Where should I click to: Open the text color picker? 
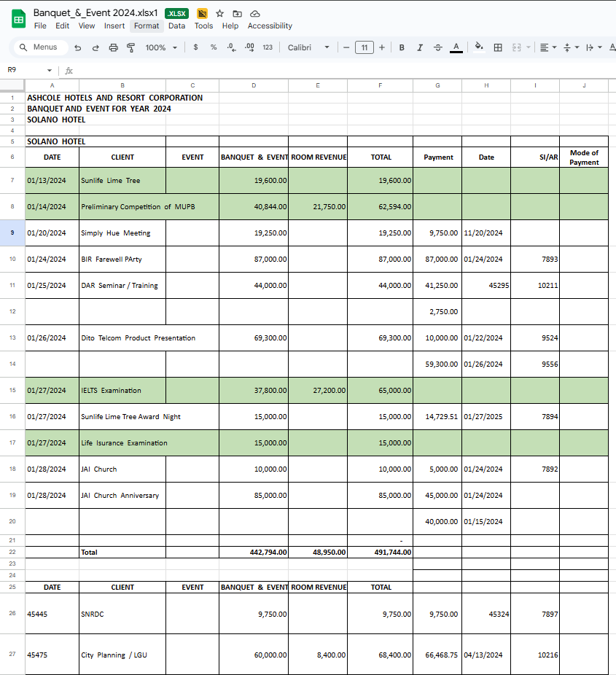pos(456,47)
